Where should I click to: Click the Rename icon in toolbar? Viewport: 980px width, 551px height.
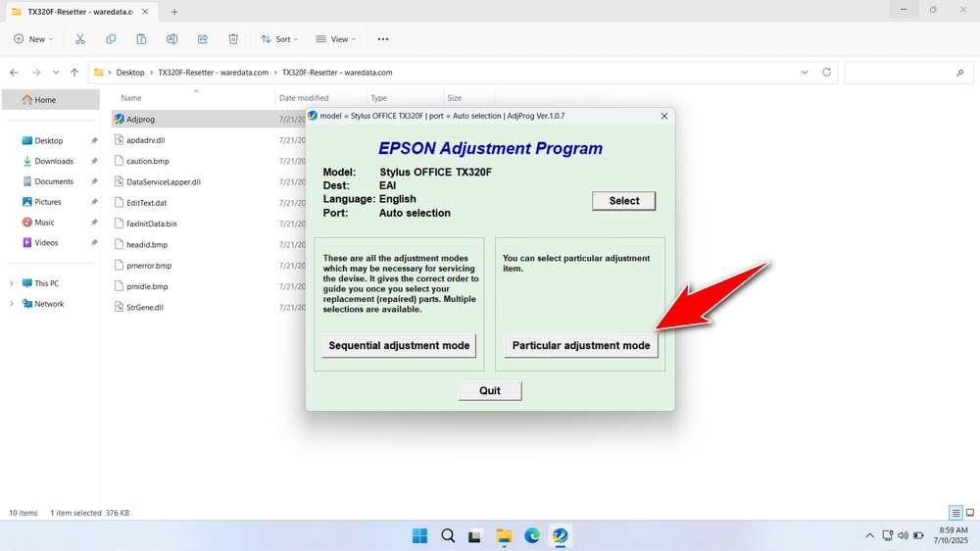click(171, 39)
